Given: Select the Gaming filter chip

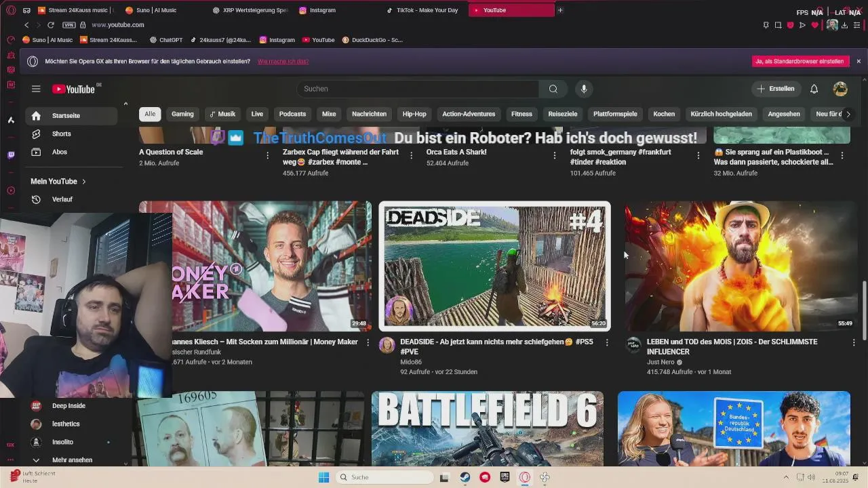Looking at the screenshot, I should click(182, 114).
